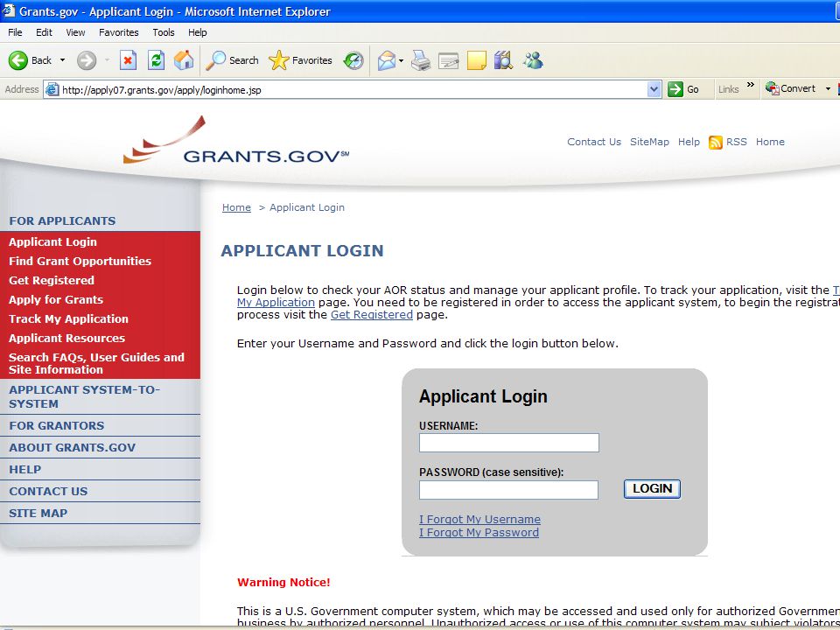Click the My Application link in paragraph
The height and width of the screenshot is (630, 840).
pyautogui.click(x=276, y=303)
